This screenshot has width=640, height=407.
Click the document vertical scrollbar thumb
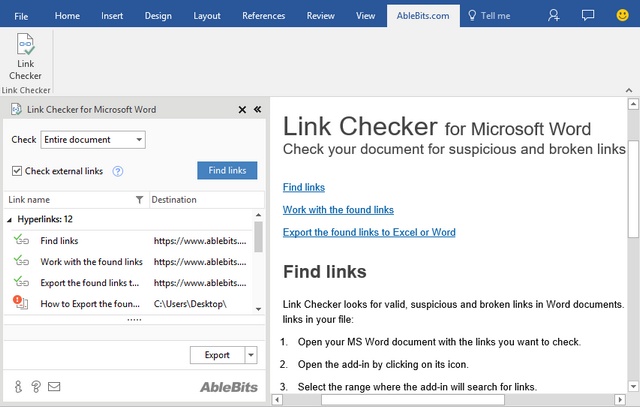(633, 189)
